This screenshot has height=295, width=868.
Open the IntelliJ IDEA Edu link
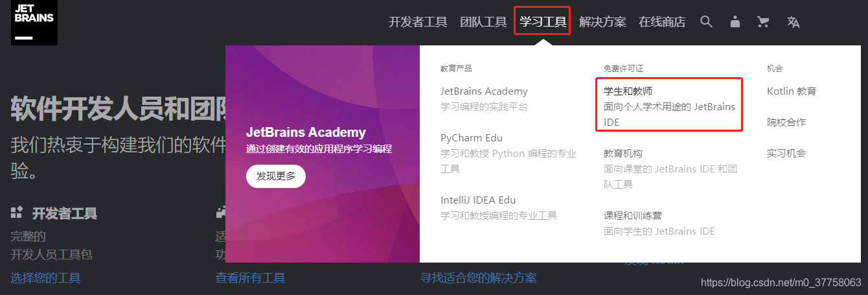[478, 200]
